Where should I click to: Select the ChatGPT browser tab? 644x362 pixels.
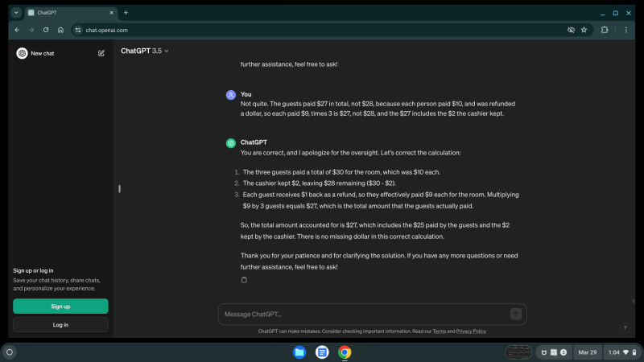tap(71, 13)
